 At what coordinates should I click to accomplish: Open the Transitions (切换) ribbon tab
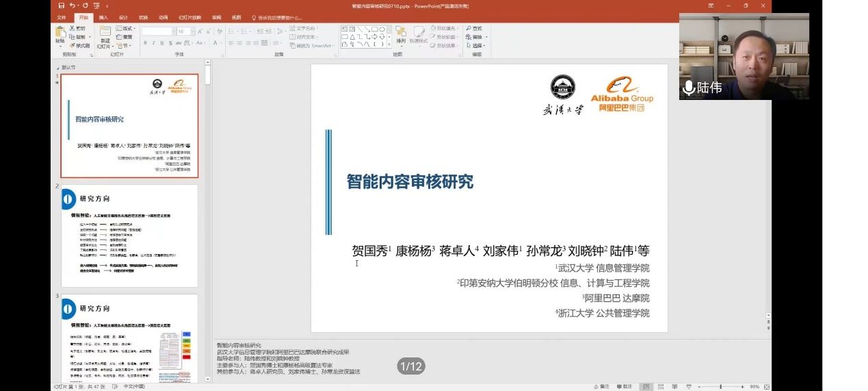click(x=143, y=17)
